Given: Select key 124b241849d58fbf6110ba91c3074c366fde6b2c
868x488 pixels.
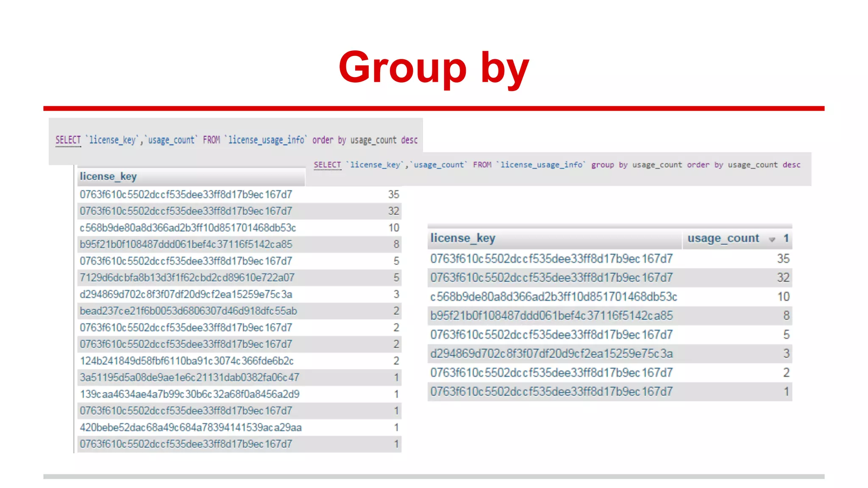Looking at the screenshot, I should 186,361.
